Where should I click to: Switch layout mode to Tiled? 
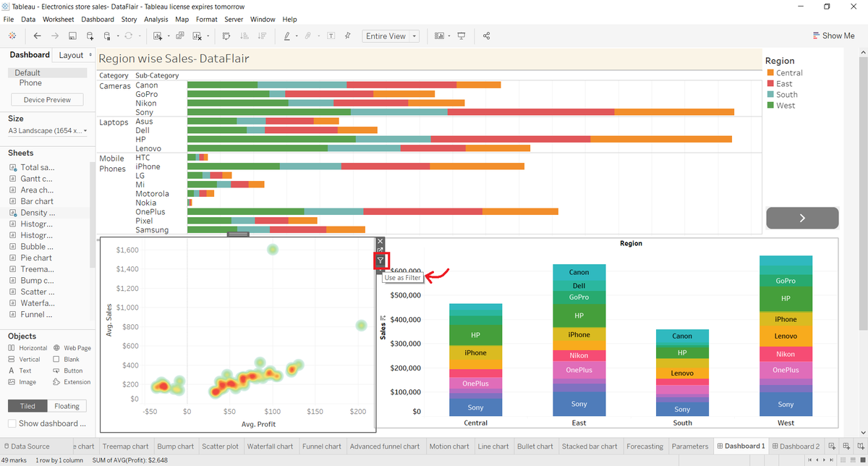pyautogui.click(x=27, y=406)
